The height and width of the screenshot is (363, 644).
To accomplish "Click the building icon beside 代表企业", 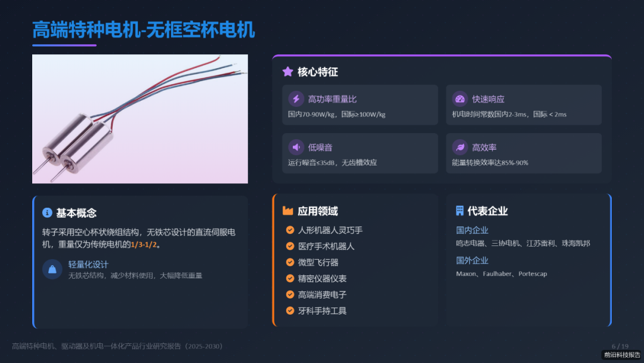I will tap(459, 210).
